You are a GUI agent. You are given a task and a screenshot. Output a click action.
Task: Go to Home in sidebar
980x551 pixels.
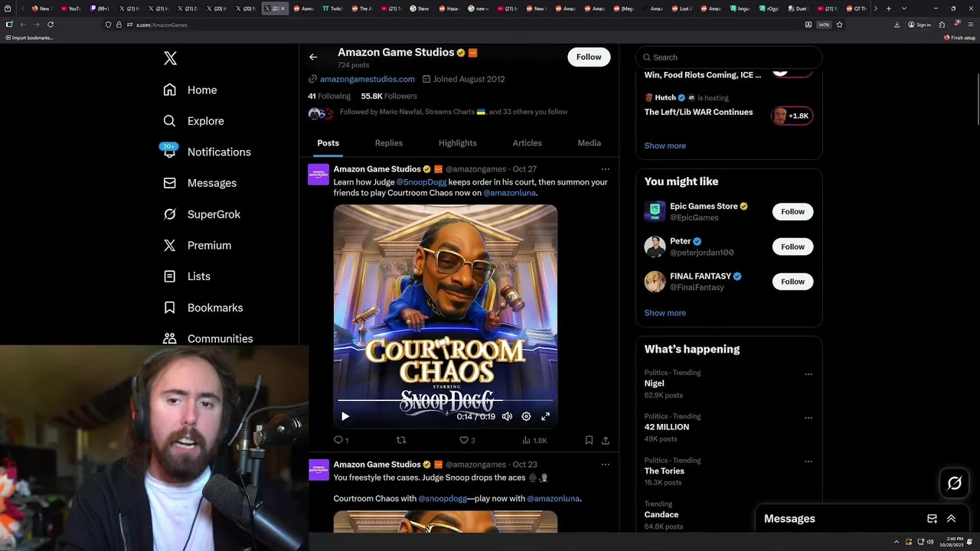(190, 90)
